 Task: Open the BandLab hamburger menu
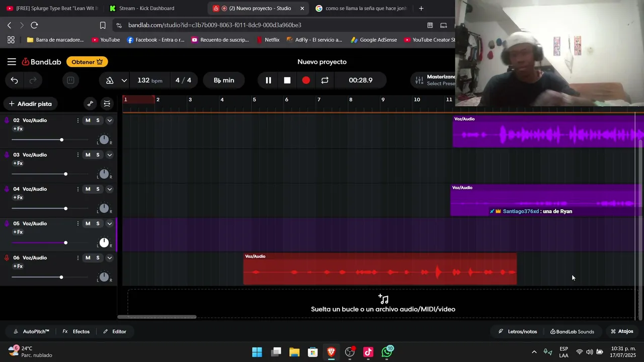pos(12,62)
